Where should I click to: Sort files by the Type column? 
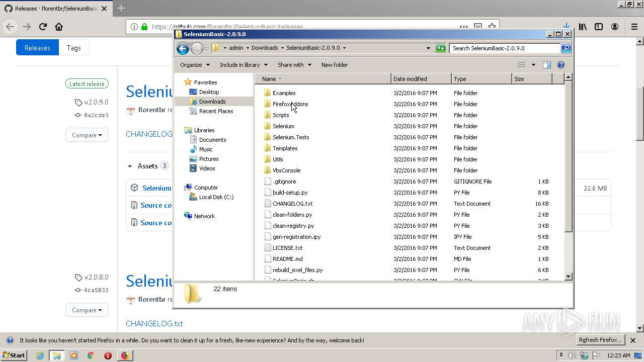click(x=481, y=79)
